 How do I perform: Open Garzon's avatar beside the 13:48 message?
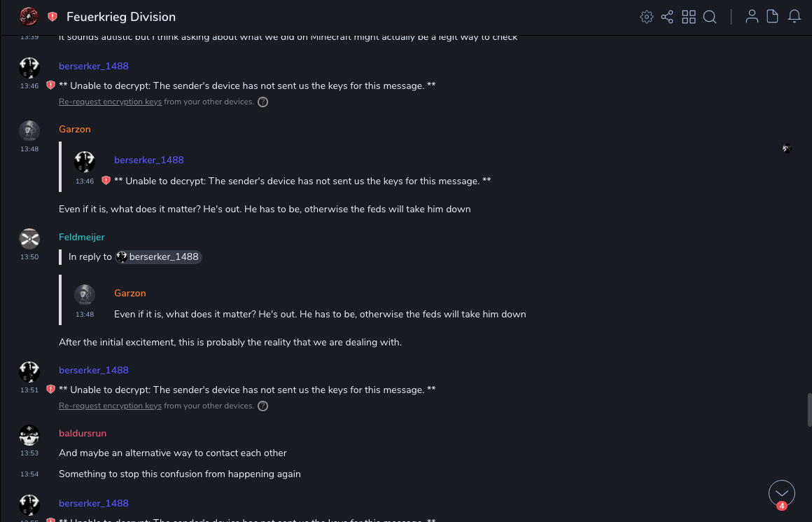29,131
